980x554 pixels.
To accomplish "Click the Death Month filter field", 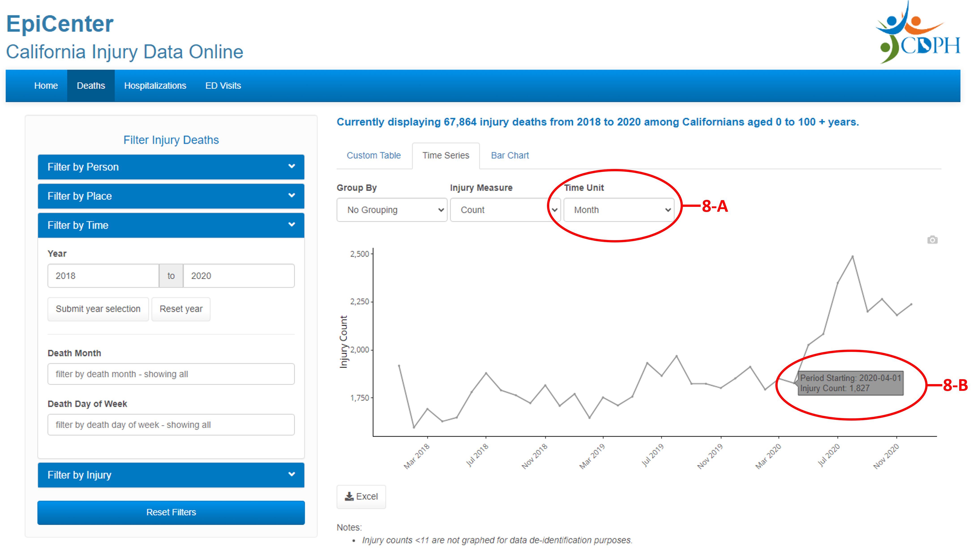I will [x=171, y=374].
